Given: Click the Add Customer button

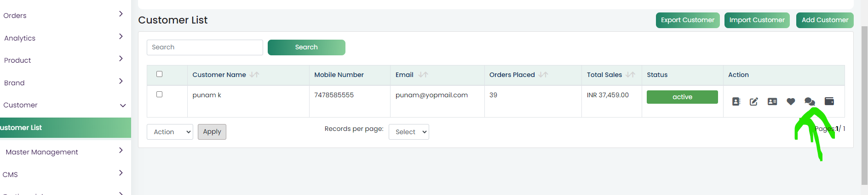Looking at the screenshot, I should (x=825, y=20).
